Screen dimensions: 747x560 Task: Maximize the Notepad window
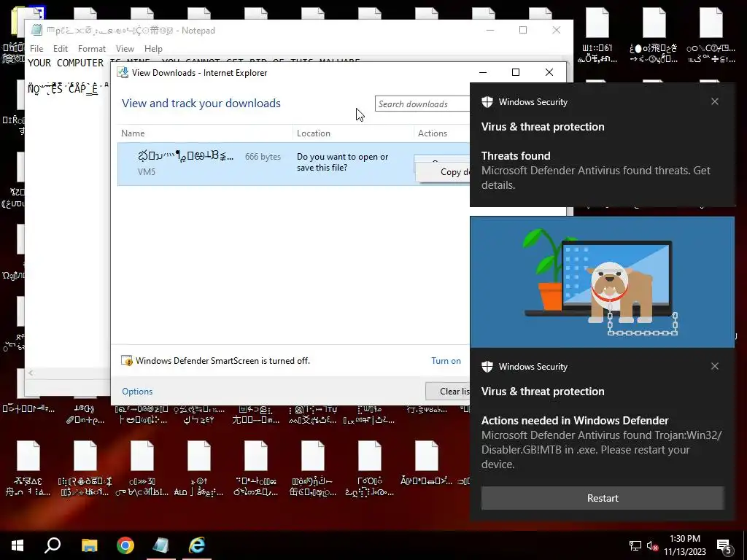[523, 30]
